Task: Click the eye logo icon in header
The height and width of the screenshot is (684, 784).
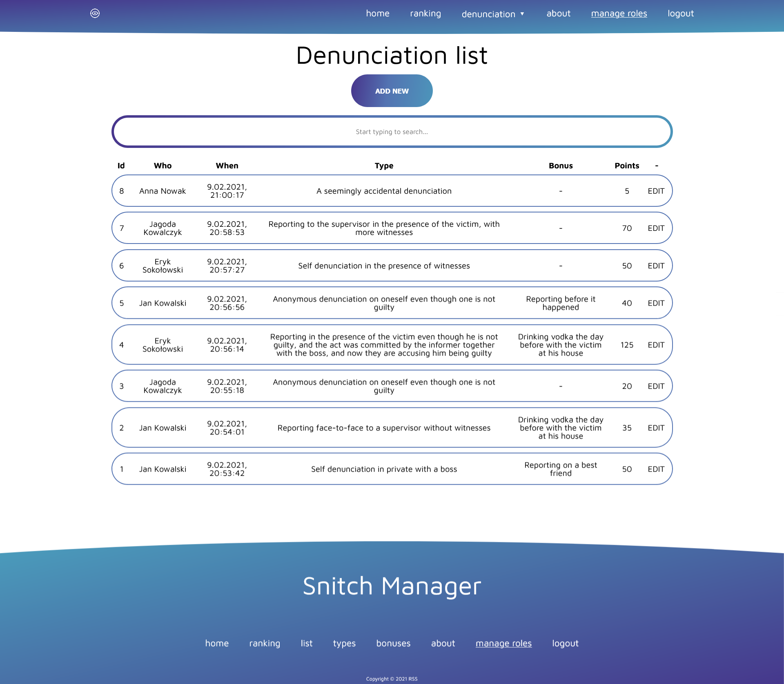Action: 95,13
